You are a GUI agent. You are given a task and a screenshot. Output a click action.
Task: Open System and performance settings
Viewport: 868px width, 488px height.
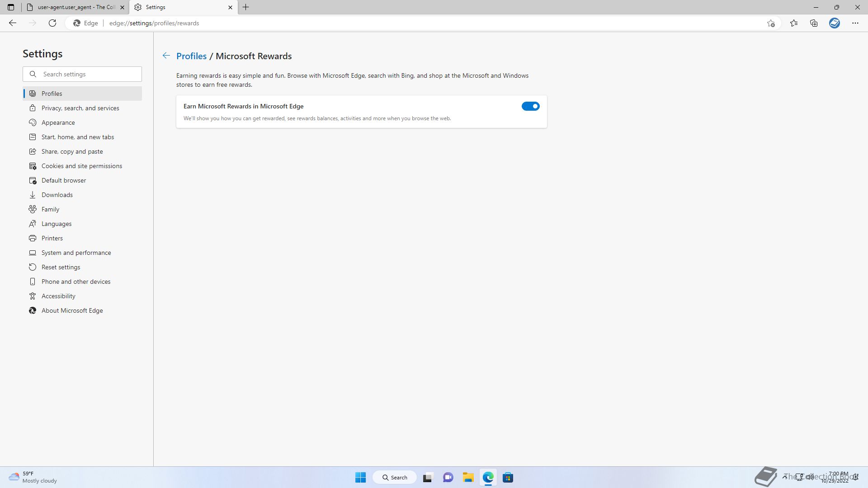click(82, 253)
